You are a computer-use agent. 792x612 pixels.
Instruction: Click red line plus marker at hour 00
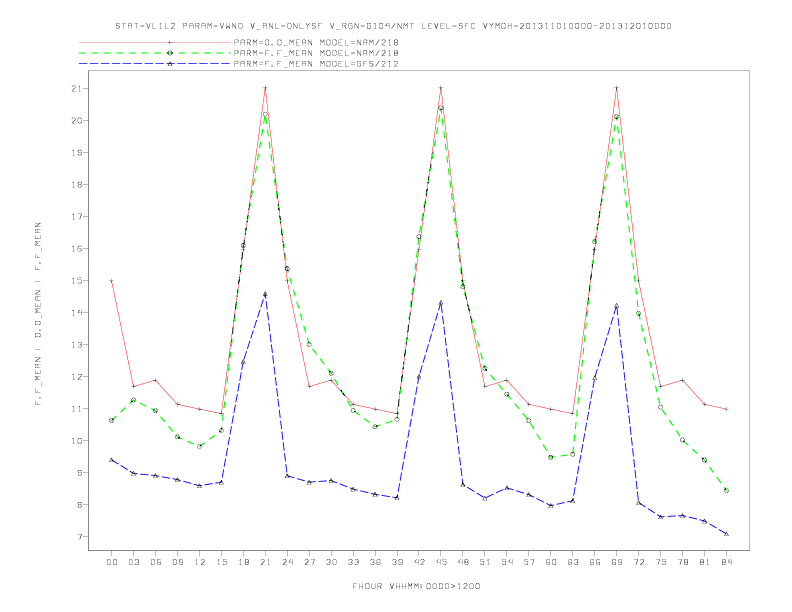[112, 281]
